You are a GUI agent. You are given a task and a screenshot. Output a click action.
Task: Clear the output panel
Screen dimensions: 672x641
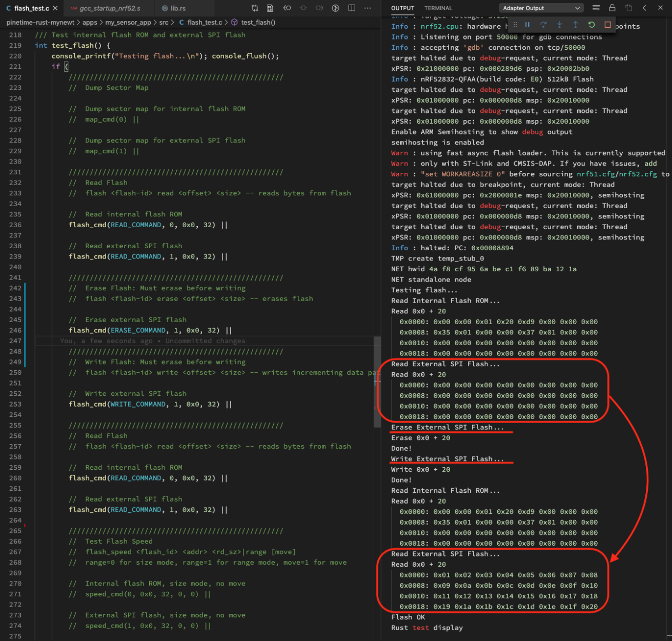click(x=596, y=8)
